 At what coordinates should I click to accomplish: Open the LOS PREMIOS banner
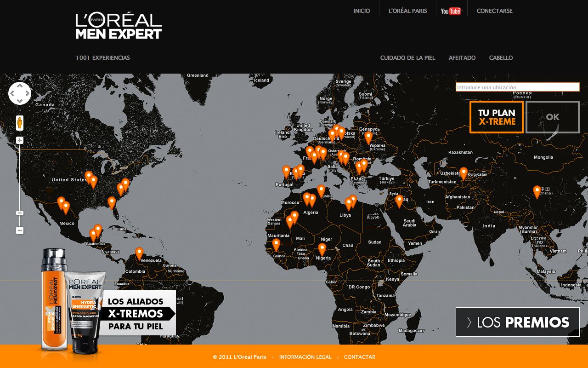[x=518, y=322]
